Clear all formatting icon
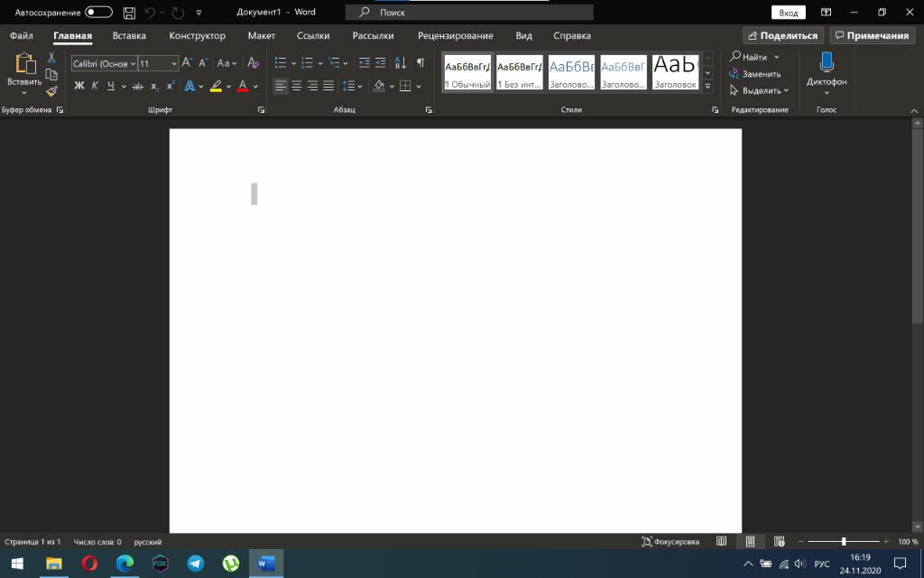This screenshot has width=924, height=578. (x=253, y=62)
